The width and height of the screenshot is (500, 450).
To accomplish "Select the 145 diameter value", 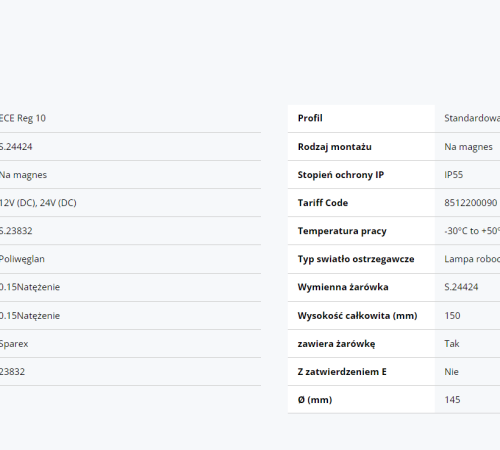I will pos(452,400).
